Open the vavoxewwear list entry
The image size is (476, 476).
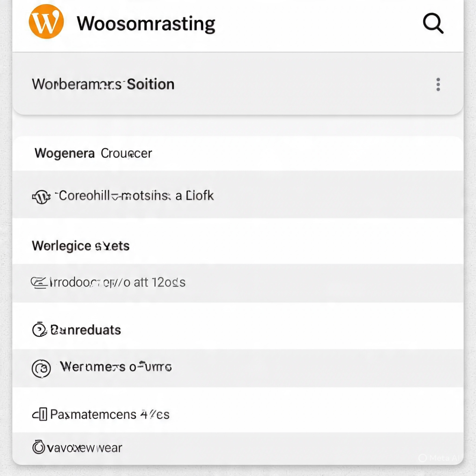(85, 448)
